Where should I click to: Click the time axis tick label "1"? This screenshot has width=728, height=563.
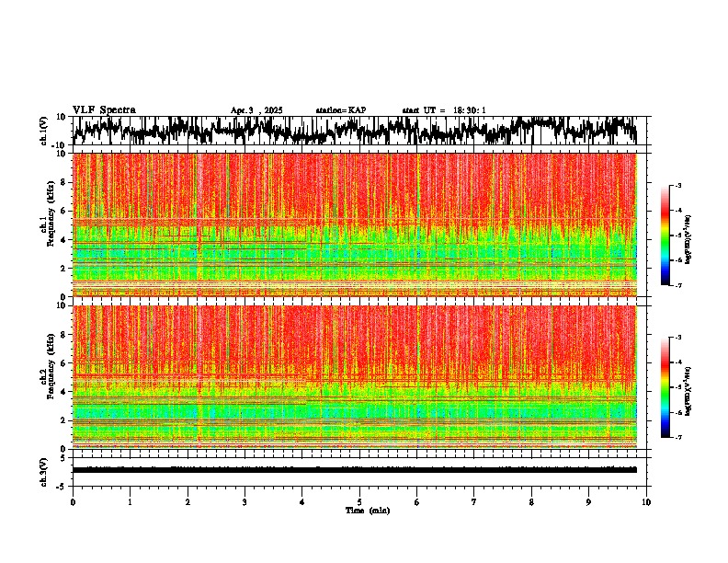pos(130,502)
